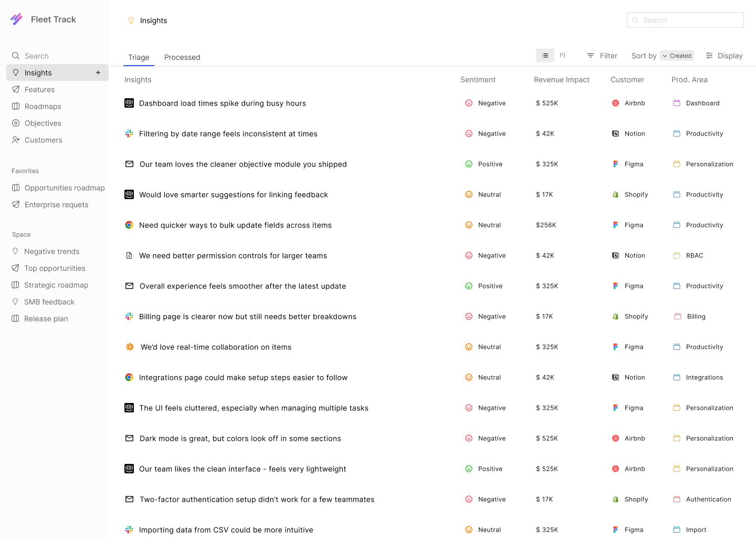Click the Slack icon on Filtering by date range row
The image size is (756, 538).
[129, 133]
